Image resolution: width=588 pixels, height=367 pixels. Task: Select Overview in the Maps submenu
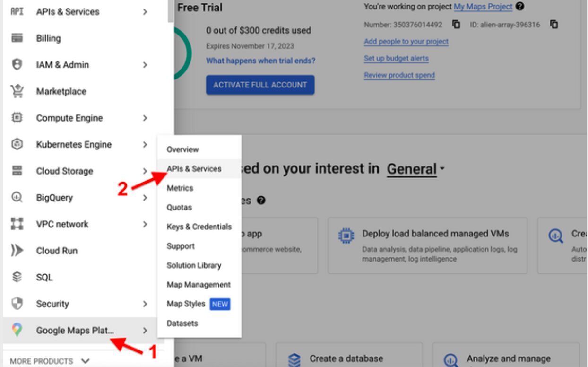coord(199,149)
